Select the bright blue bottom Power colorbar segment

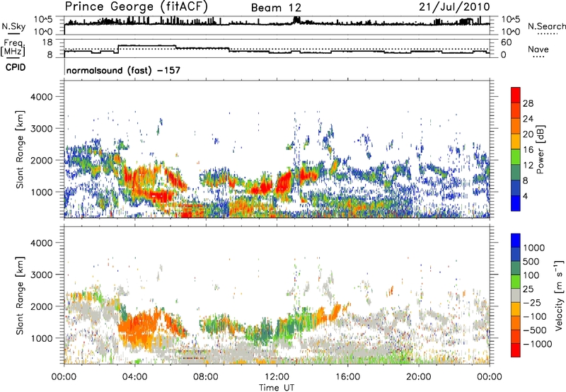(x=516, y=203)
